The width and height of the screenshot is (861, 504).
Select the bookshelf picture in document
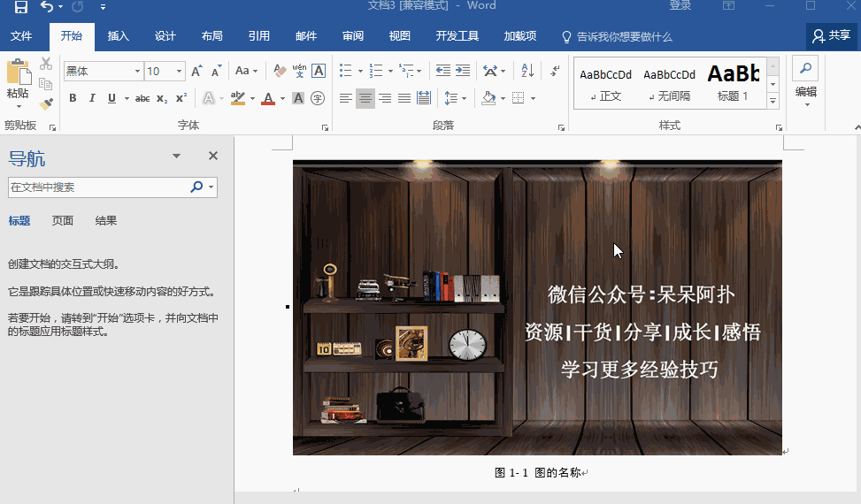(537, 307)
